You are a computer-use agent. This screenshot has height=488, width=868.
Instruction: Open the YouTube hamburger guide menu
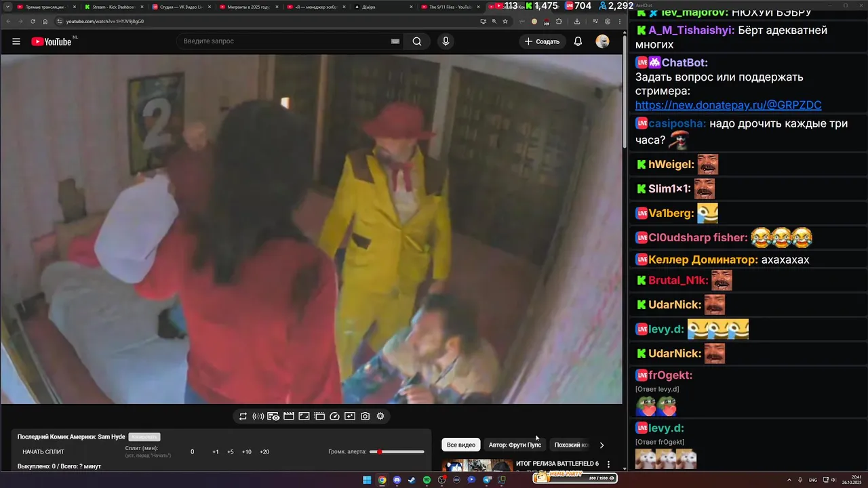coord(16,41)
